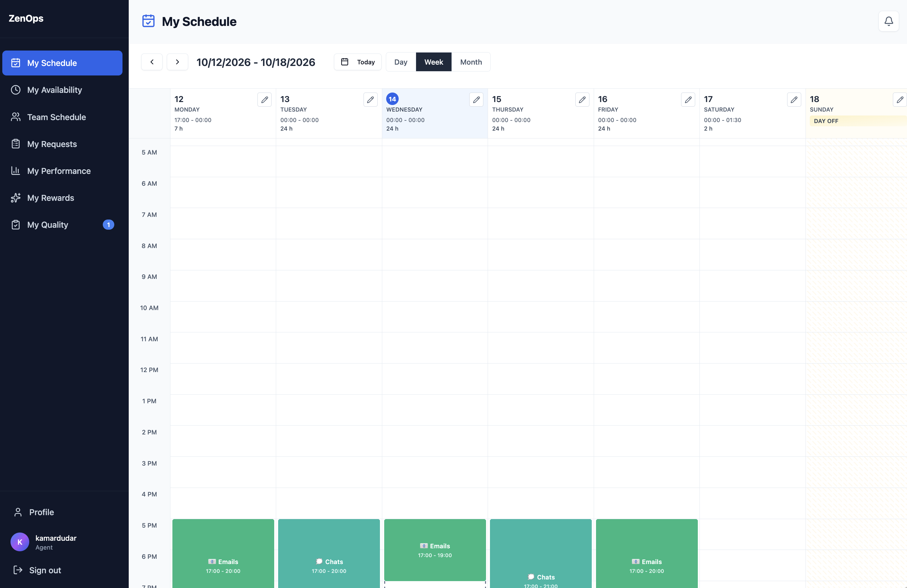
Task: Edit Wednesday 14 schedule pencil icon
Action: point(476,99)
